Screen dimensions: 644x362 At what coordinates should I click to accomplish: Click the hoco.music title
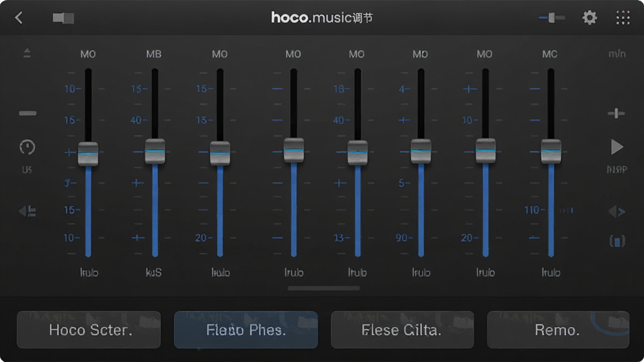322,18
